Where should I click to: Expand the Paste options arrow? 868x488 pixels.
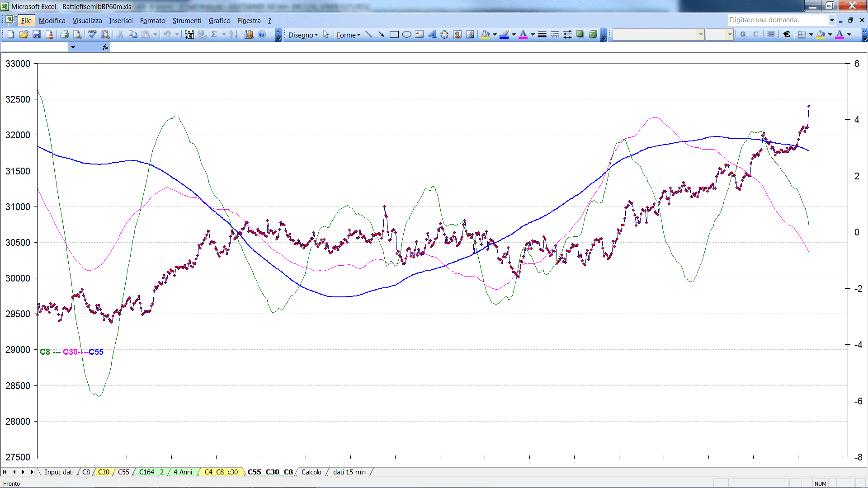tap(155, 34)
